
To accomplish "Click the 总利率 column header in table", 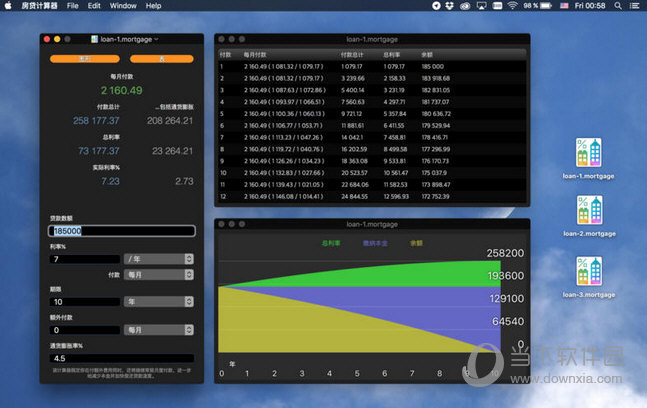I will 392,55.
